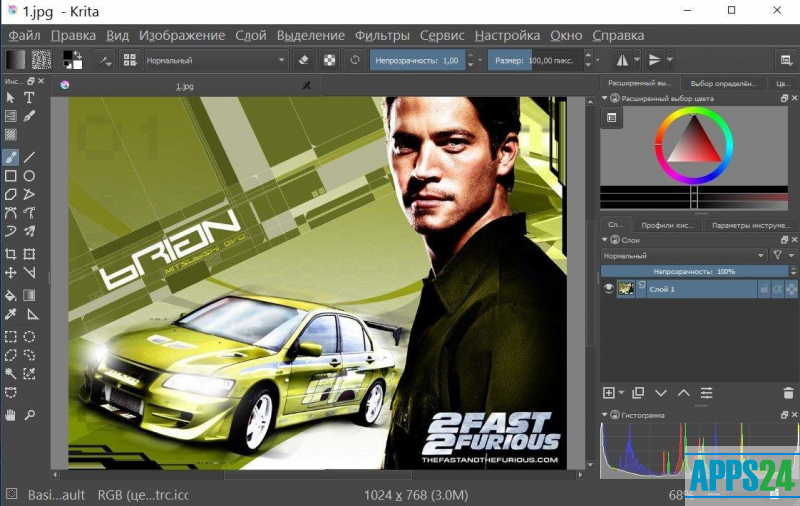Adjust brush Размер slider in toolbar
Viewport: 800px width, 506px height.
[x=535, y=60]
